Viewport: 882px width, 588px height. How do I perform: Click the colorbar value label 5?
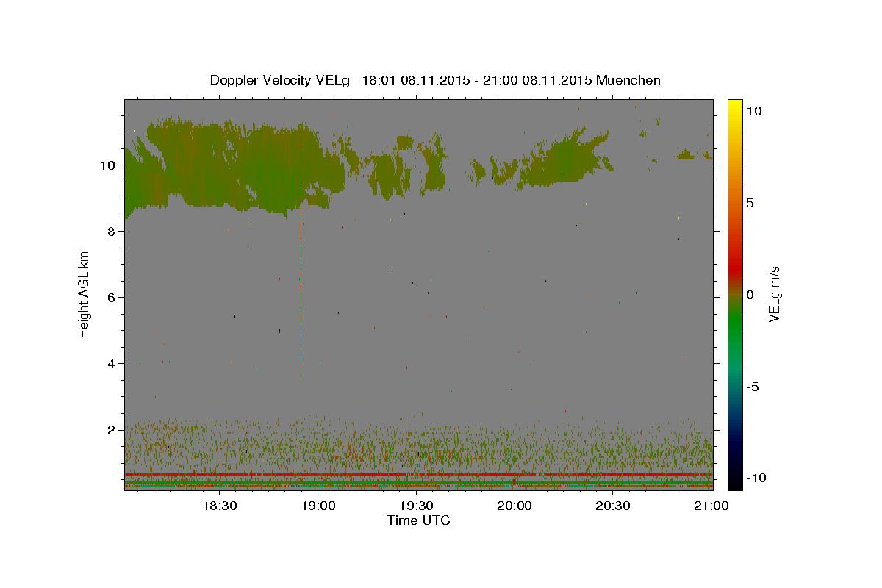coord(750,203)
